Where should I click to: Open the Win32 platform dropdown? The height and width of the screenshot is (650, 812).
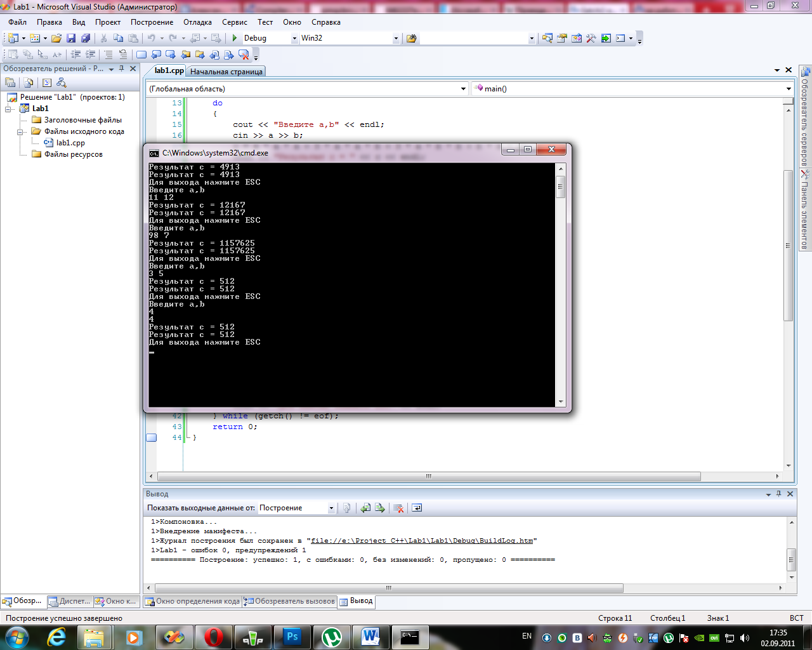pyautogui.click(x=396, y=39)
